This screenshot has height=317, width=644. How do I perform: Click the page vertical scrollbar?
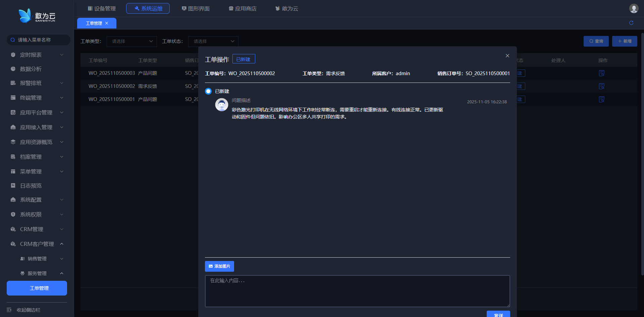pos(642,154)
